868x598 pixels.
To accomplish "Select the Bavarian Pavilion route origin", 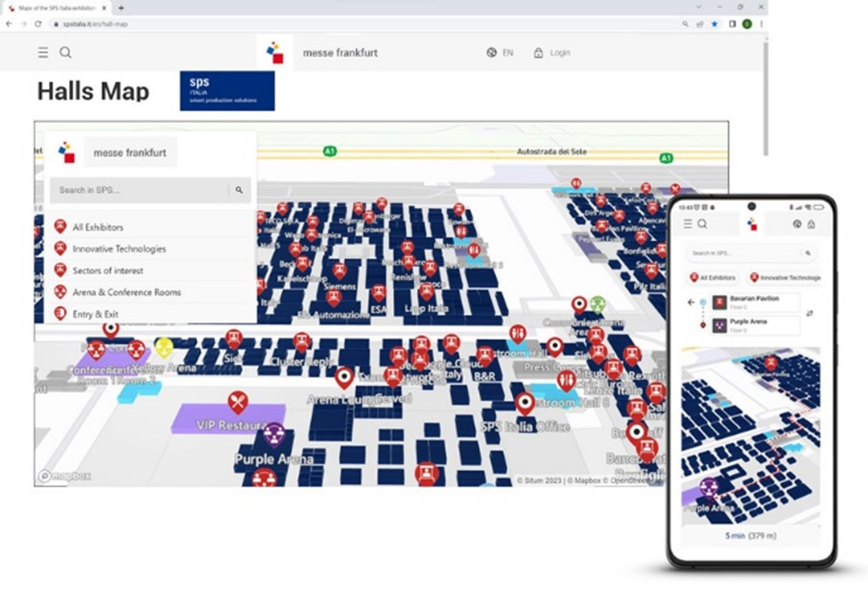I will point(755,302).
